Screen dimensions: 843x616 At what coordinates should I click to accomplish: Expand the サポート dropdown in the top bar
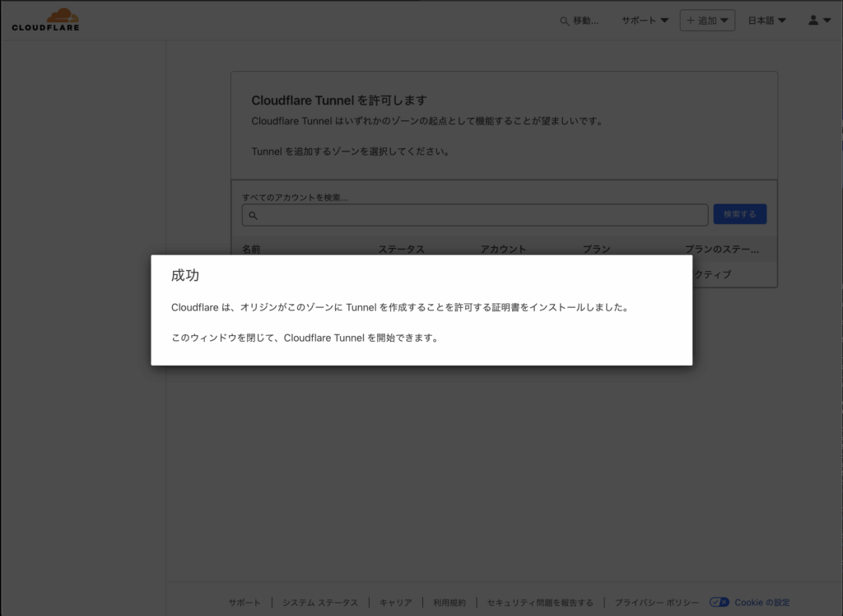coord(645,21)
